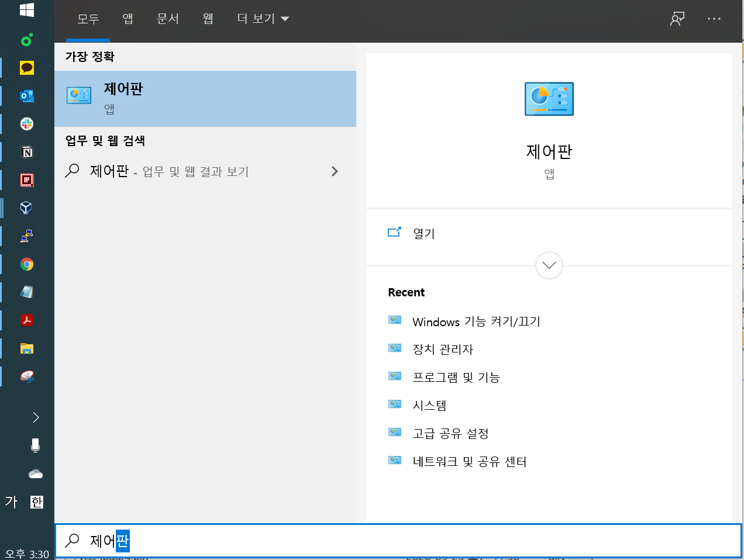Open the OneDrive cloud tray icon
Screen dimensions: 744x560
36,473
